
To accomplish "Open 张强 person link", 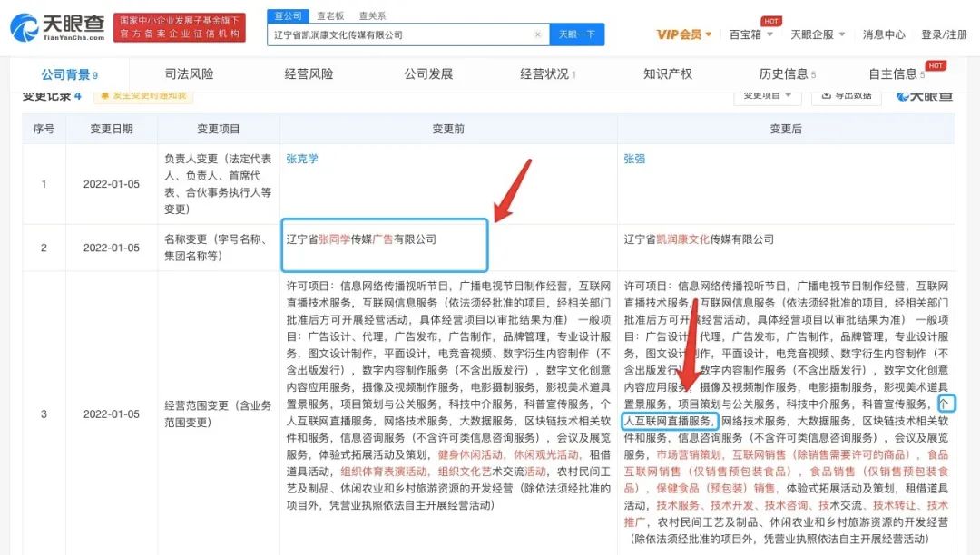I will (x=633, y=159).
